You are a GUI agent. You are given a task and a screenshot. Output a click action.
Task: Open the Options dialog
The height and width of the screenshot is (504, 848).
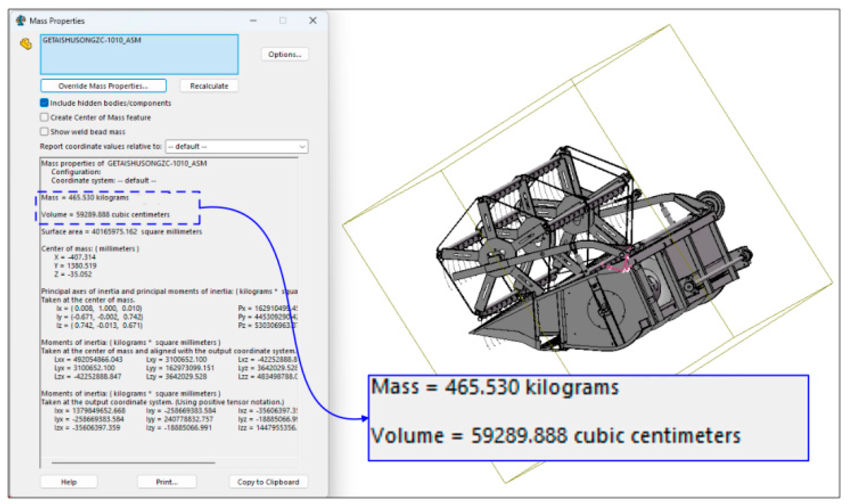coord(285,54)
